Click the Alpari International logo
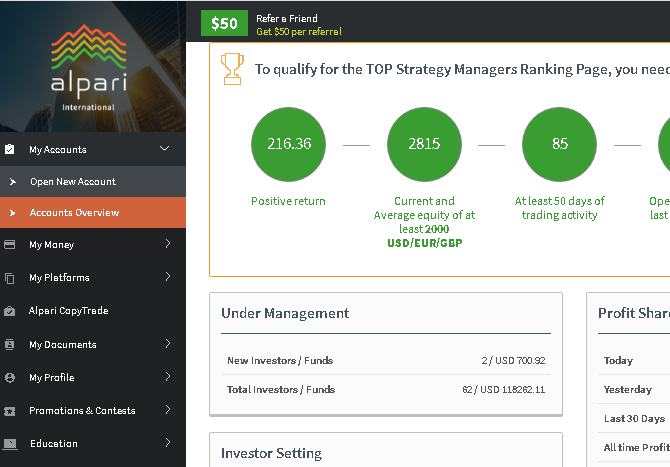The image size is (670, 467). (88, 68)
